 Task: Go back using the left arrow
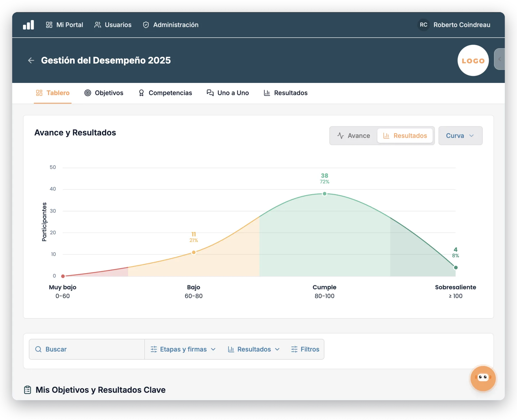31,61
